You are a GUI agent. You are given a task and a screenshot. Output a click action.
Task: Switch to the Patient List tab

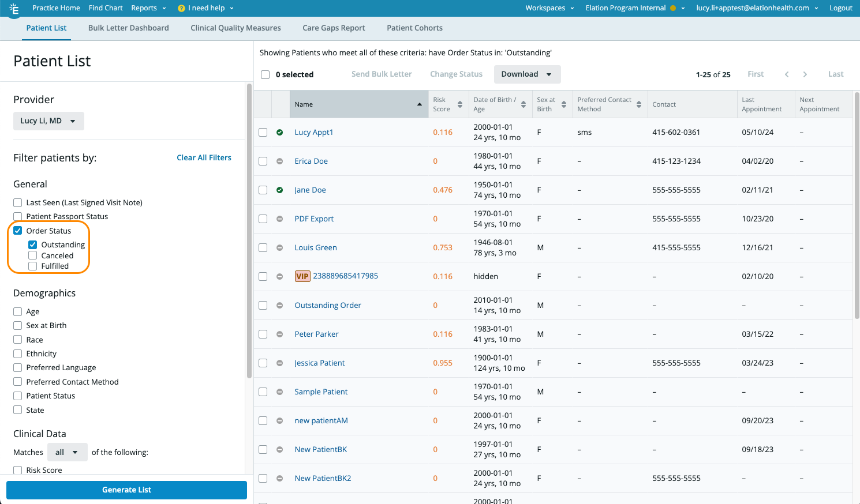tap(46, 28)
